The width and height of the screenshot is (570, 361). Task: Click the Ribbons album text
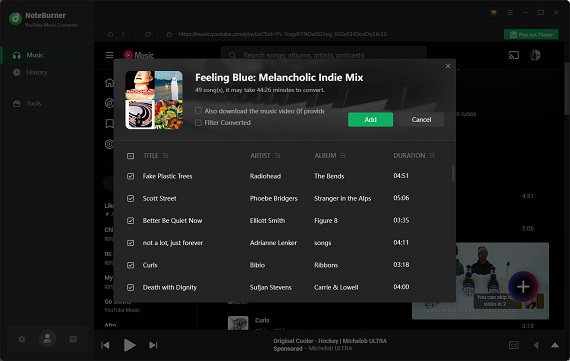coord(326,265)
